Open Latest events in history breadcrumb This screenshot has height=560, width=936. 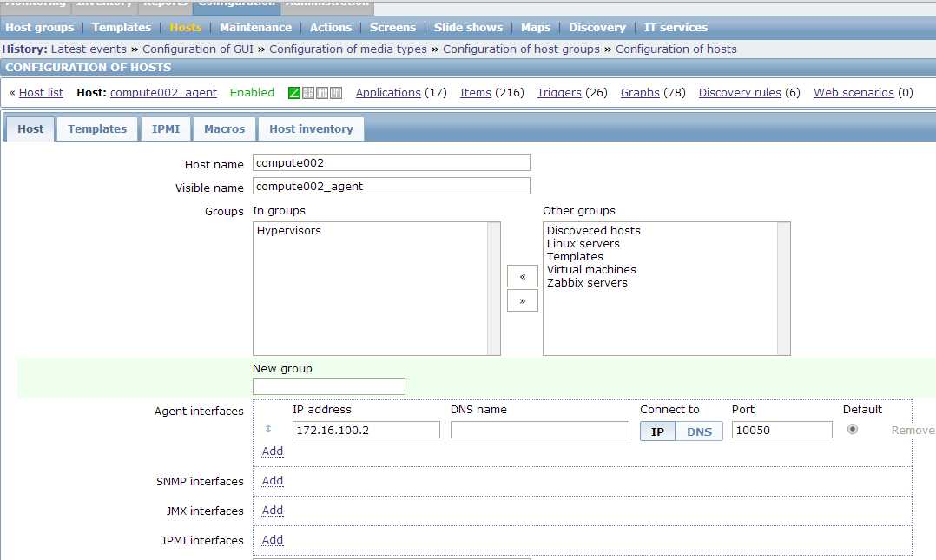click(x=89, y=49)
